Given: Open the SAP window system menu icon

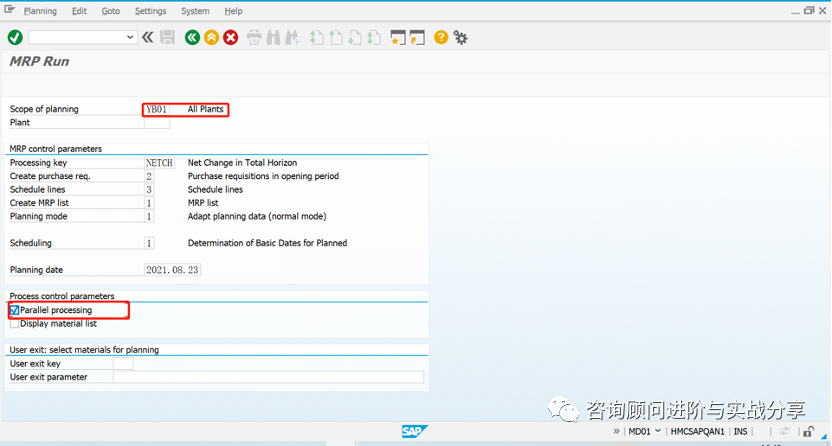Looking at the screenshot, I should 10,10.
